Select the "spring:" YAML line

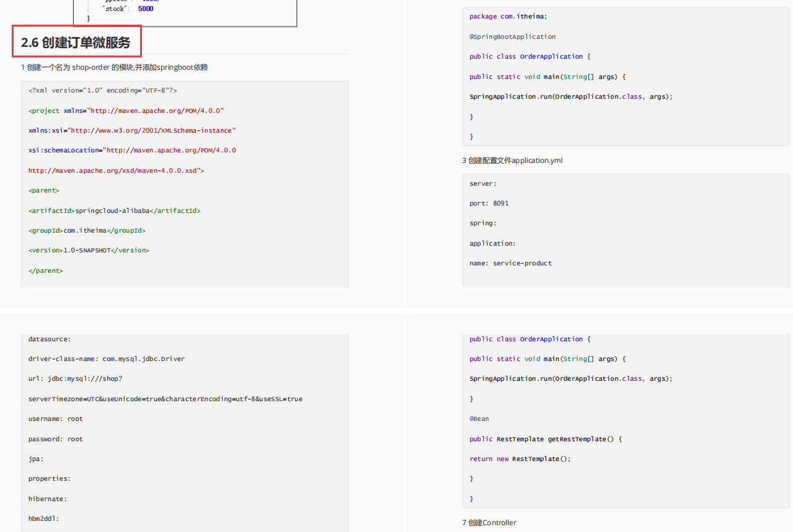pyautogui.click(x=483, y=223)
